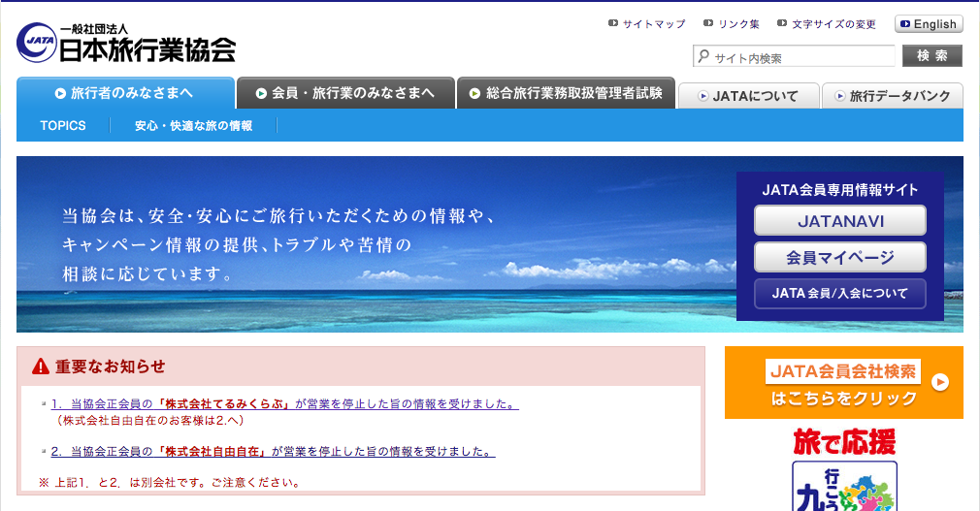Click the 日本旅行業協会 site title
The width and height of the screenshot is (980, 511).
(147, 50)
